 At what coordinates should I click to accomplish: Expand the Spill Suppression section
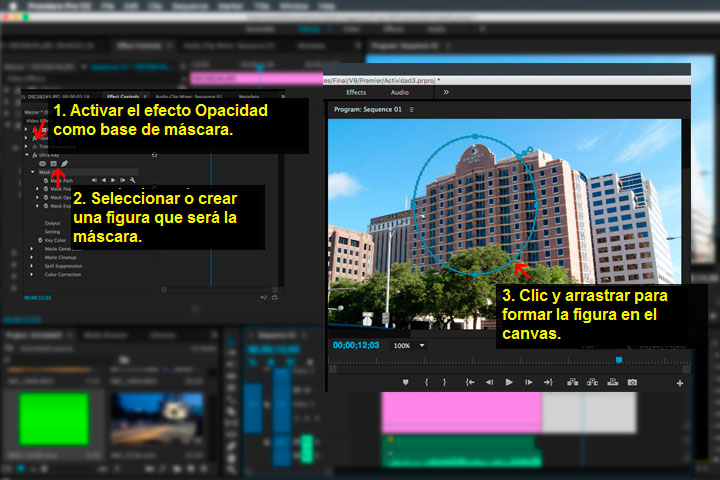[31, 266]
